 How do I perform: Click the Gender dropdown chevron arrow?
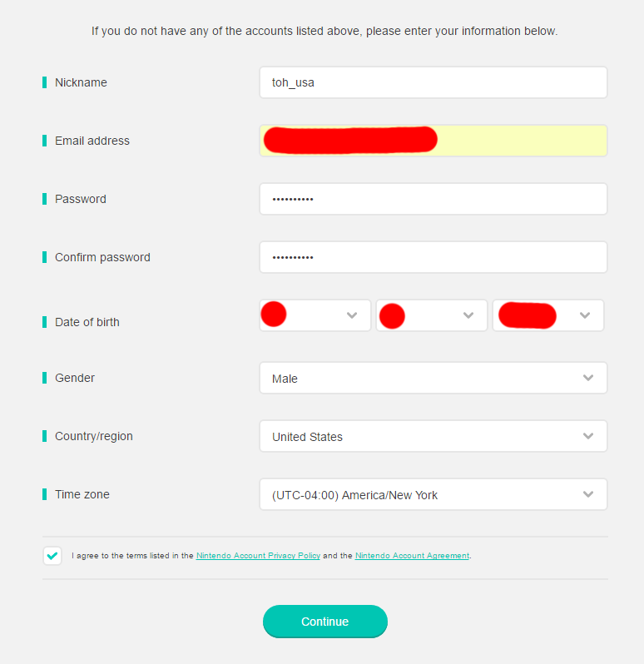point(588,378)
